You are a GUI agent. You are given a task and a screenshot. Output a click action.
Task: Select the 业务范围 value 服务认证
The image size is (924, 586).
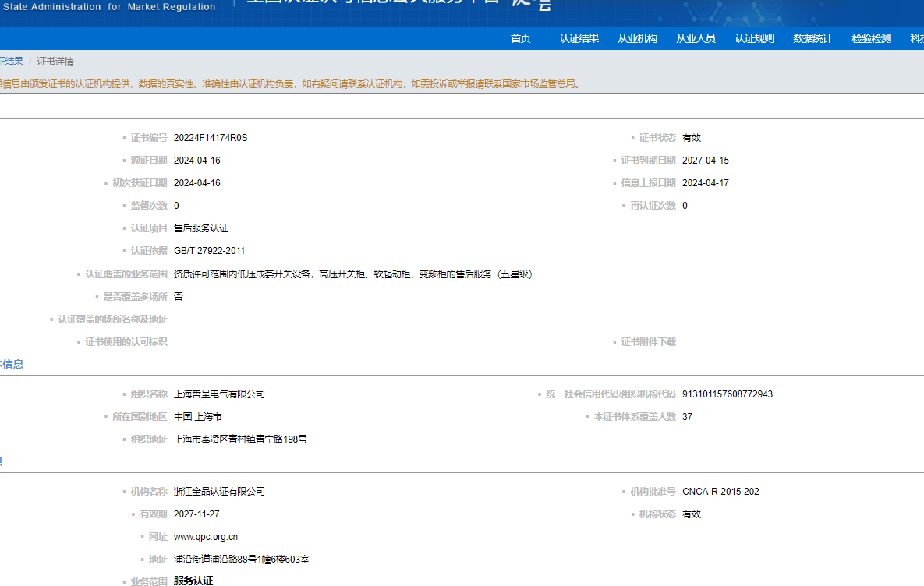(193, 581)
